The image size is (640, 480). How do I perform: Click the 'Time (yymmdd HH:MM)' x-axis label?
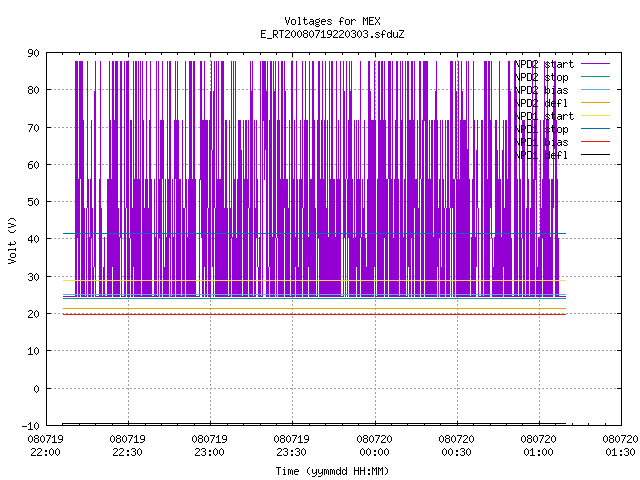pyautogui.click(x=332, y=471)
